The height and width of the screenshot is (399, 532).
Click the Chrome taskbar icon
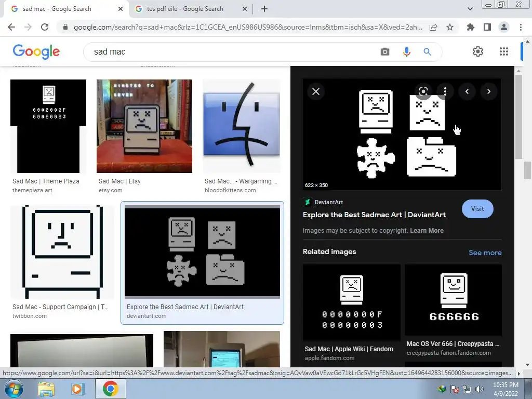point(111,389)
